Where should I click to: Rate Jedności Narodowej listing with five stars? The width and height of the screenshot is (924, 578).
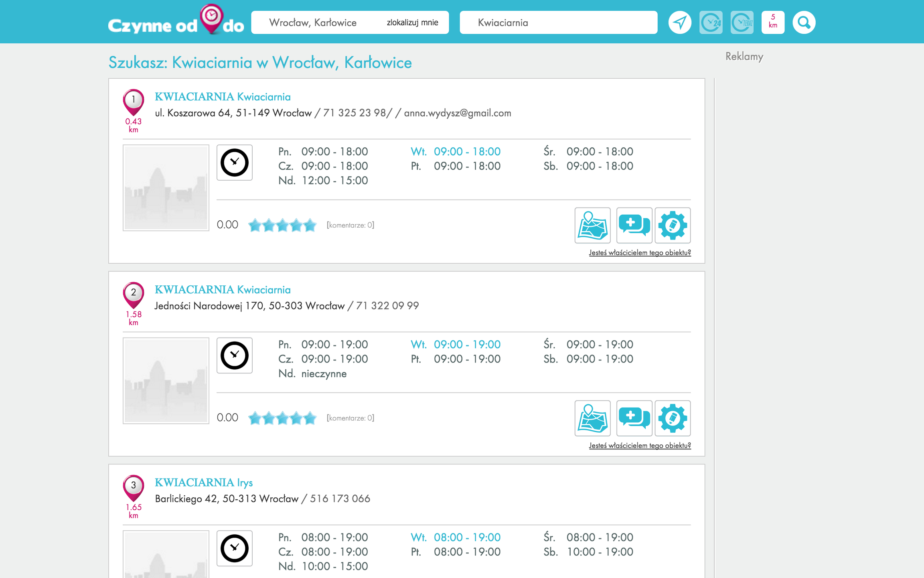(x=310, y=418)
